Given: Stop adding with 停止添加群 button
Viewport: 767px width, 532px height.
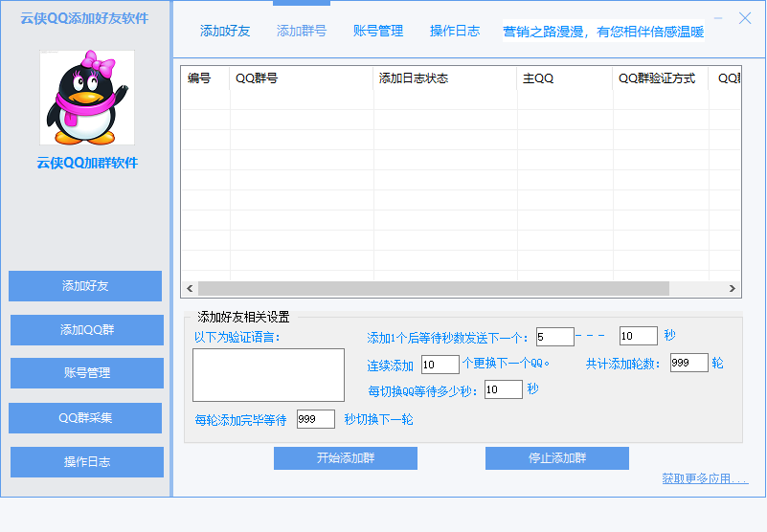Looking at the screenshot, I should [x=557, y=458].
